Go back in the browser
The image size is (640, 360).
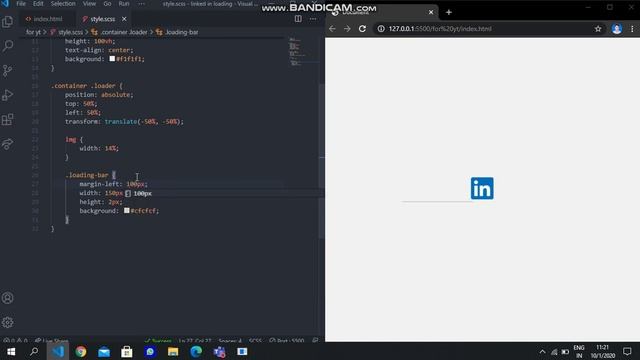click(x=332, y=29)
